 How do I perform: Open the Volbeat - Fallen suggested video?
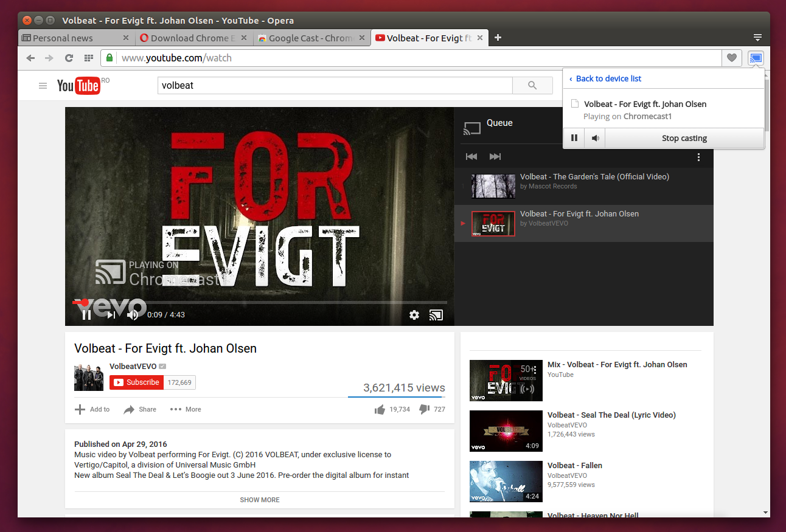575,466
